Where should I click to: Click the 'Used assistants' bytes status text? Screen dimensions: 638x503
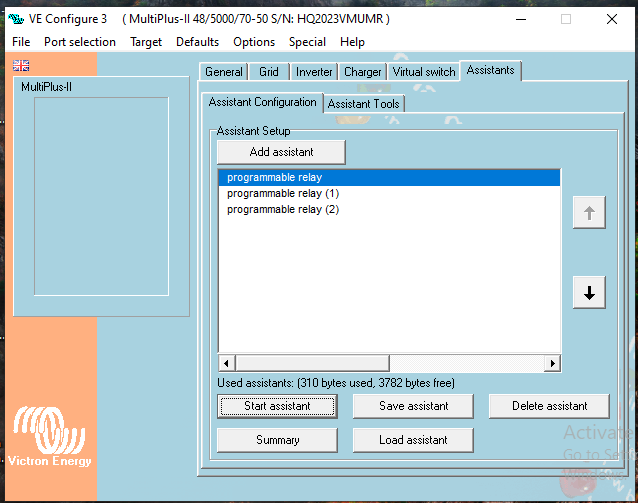(x=336, y=383)
